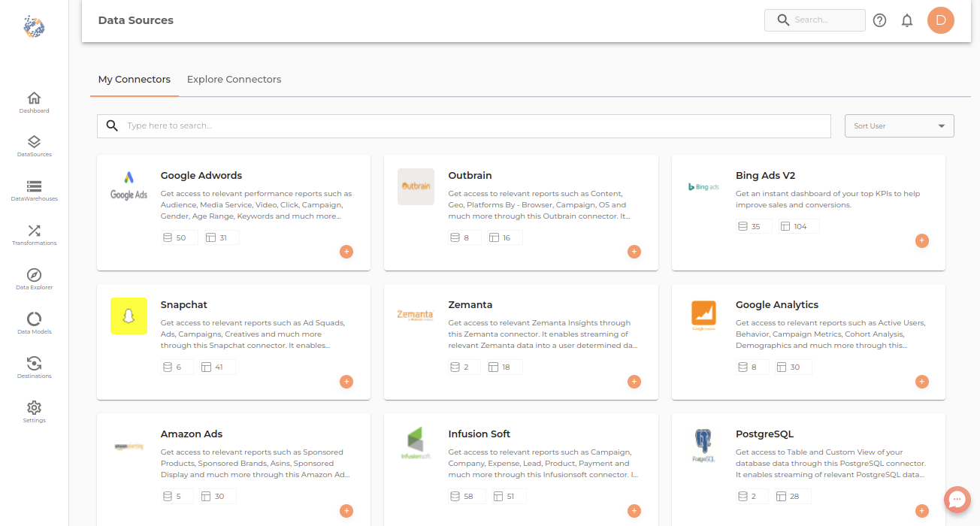
Task: Open the Infusion Soft card title
Action: pyautogui.click(x=479, y=434)
